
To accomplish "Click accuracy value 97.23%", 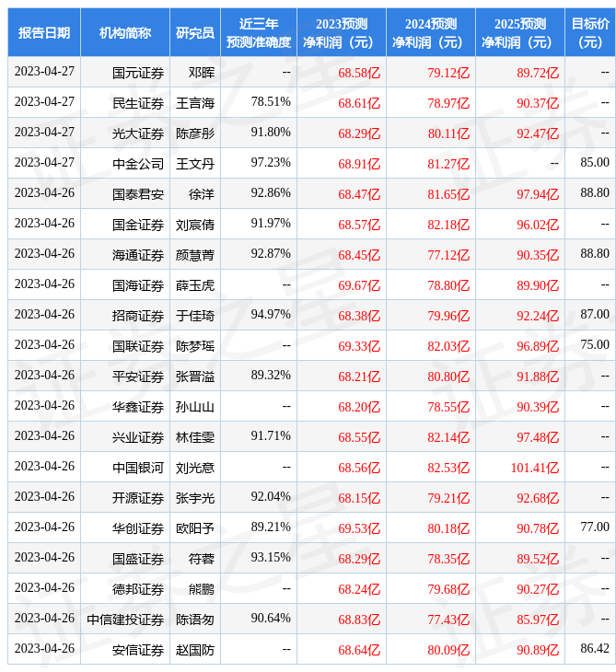I will point(271,162).
